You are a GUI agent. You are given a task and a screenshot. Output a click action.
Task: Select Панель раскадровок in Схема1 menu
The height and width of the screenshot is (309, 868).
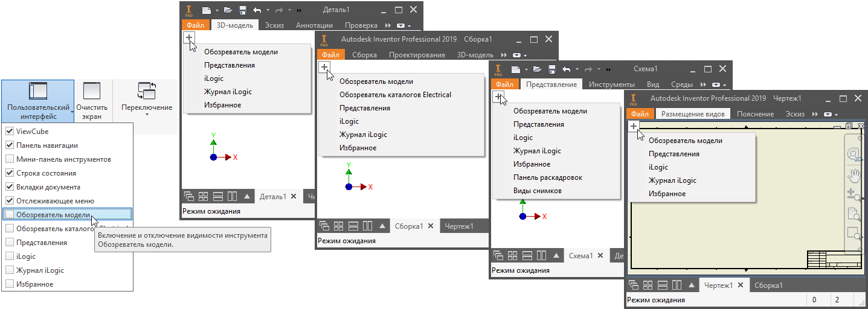548,177
